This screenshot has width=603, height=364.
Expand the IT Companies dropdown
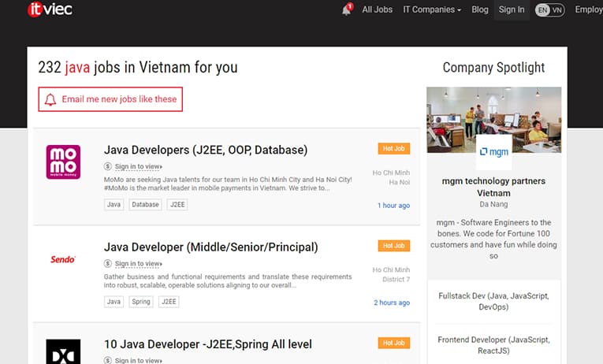coord(432,9)
